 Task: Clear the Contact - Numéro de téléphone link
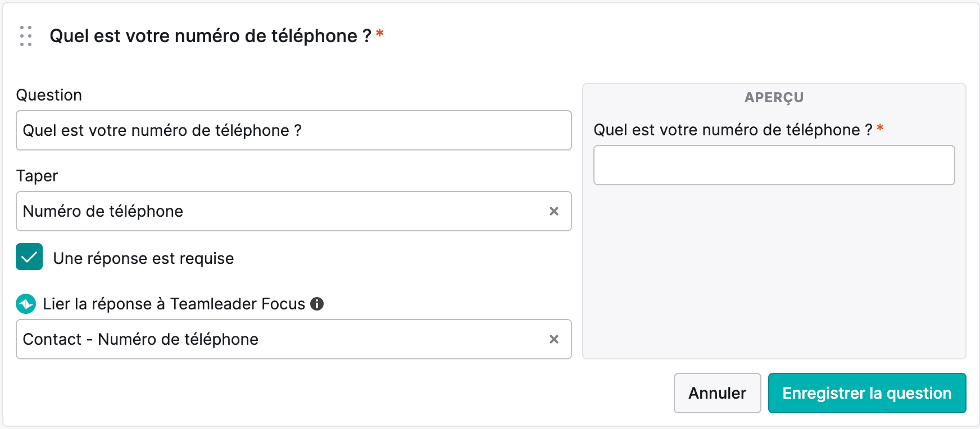pyautogui.click(x=554, y=339)
